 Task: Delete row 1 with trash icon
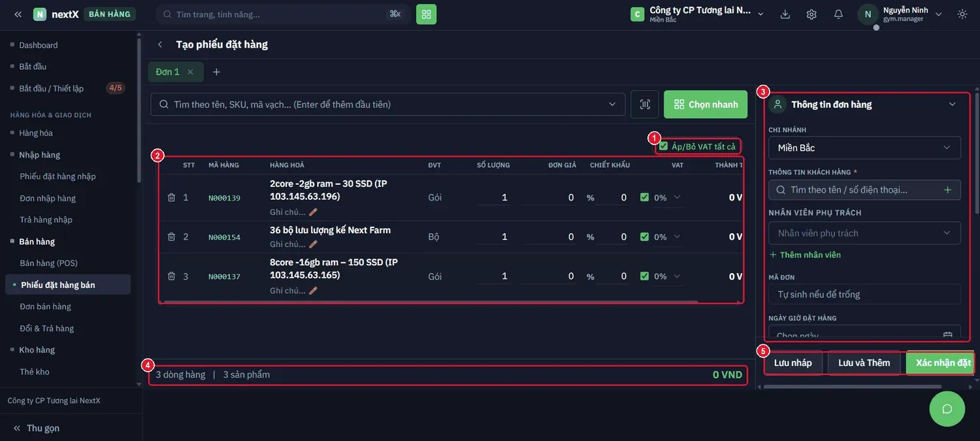(x=171, y=197)
